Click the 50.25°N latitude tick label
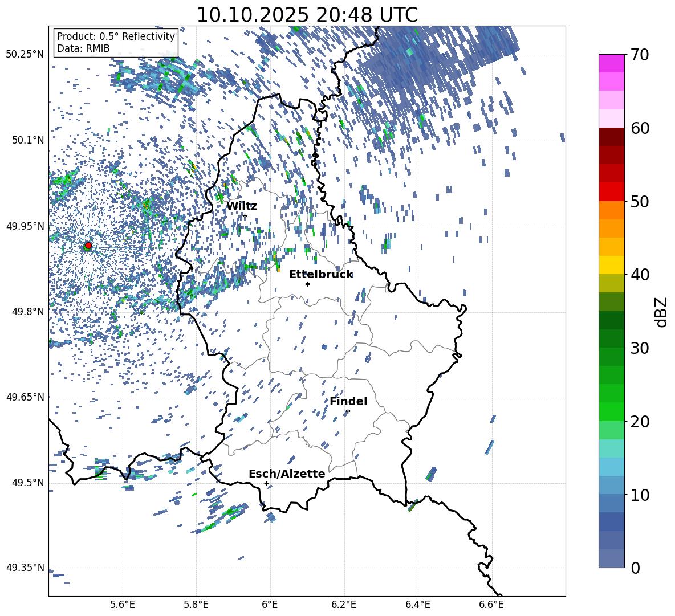 pos(25,55)
